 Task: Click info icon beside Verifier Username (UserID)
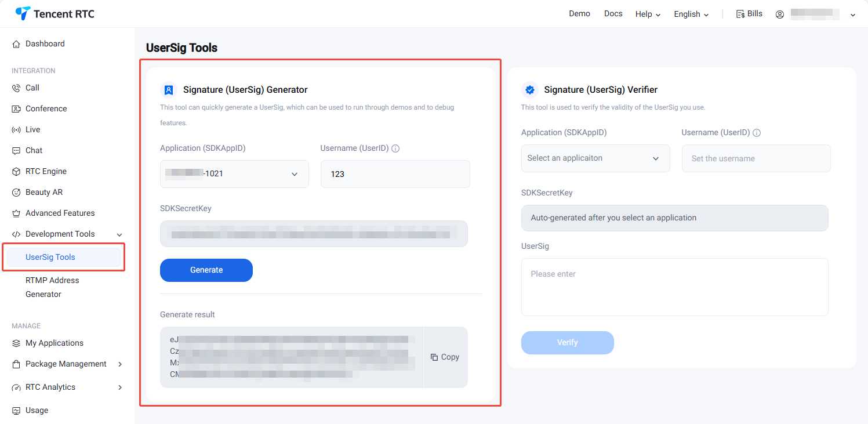coord(757,133)
